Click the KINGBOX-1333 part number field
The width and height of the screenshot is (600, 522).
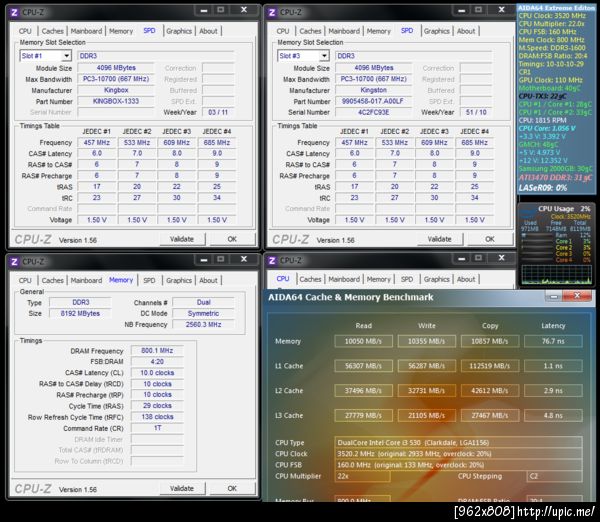pyautogui.click(x=116, y=101)
